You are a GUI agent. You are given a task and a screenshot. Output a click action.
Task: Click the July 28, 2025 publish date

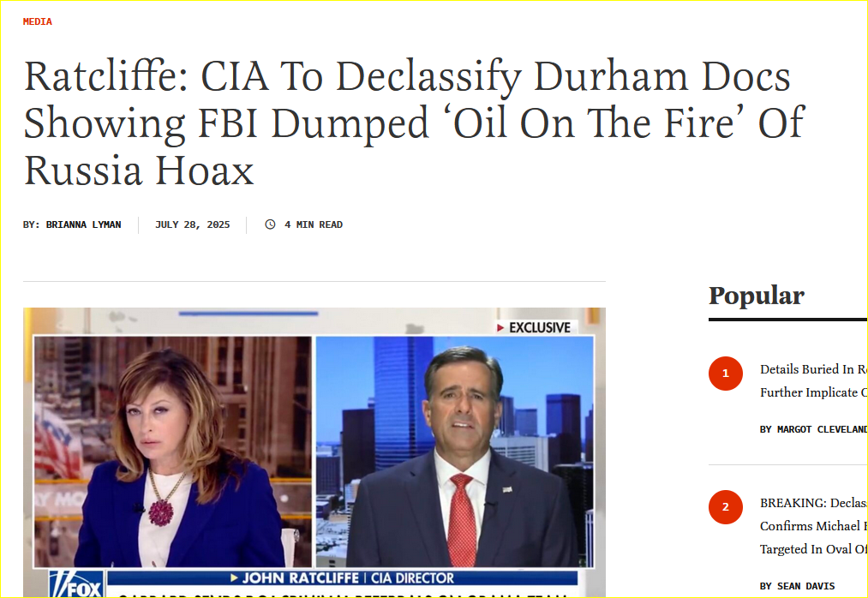pyautogui.click(x=192, y=224)
